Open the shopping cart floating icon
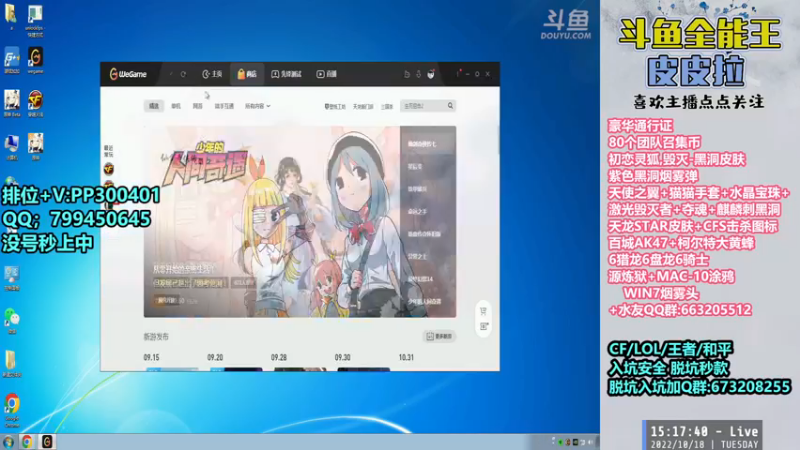This screenshot has width=800, height=450. 484,311
